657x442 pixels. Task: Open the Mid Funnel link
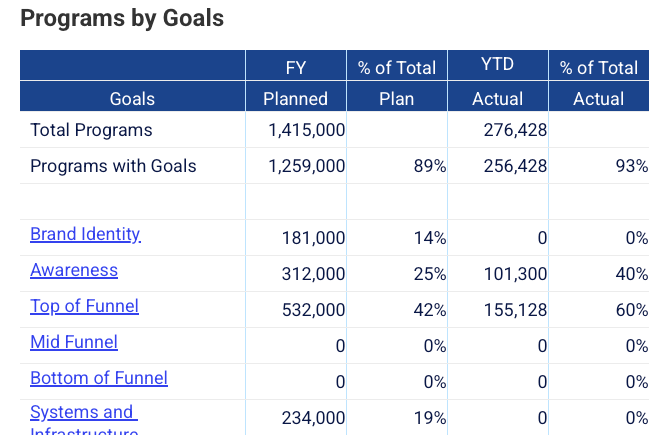pos(74,343)
